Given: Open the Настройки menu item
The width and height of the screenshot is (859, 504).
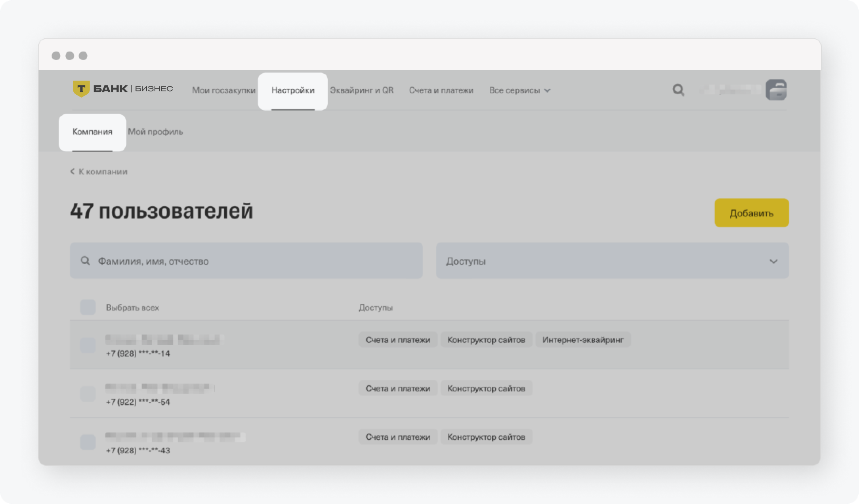Looking at the screenshot, I should [293, 90].
